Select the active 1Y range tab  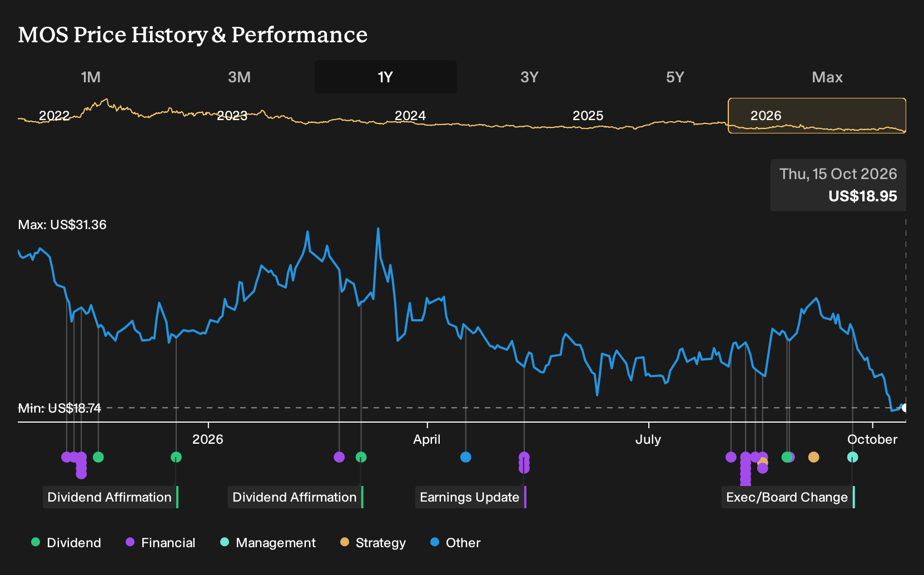[x=385, y=77]
